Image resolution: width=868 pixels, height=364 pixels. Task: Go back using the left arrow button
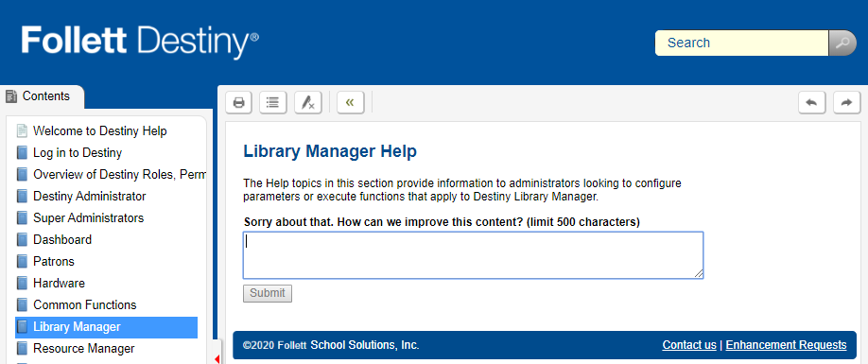[811, 102]
